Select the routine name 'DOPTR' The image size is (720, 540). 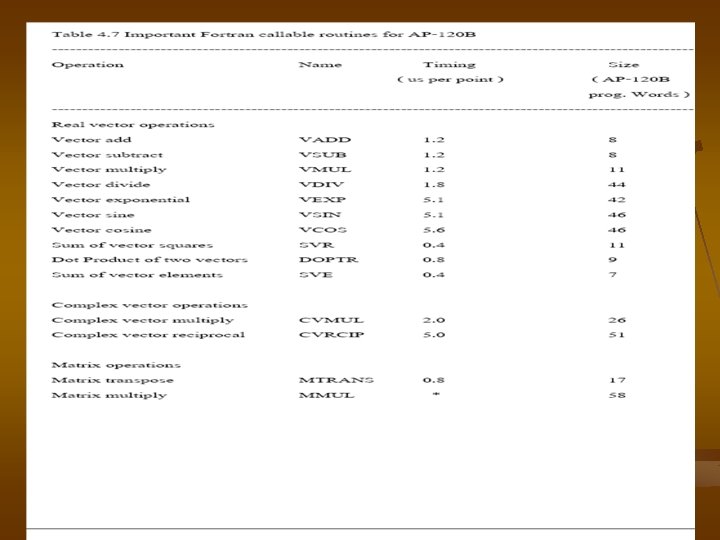coord(328,260)
